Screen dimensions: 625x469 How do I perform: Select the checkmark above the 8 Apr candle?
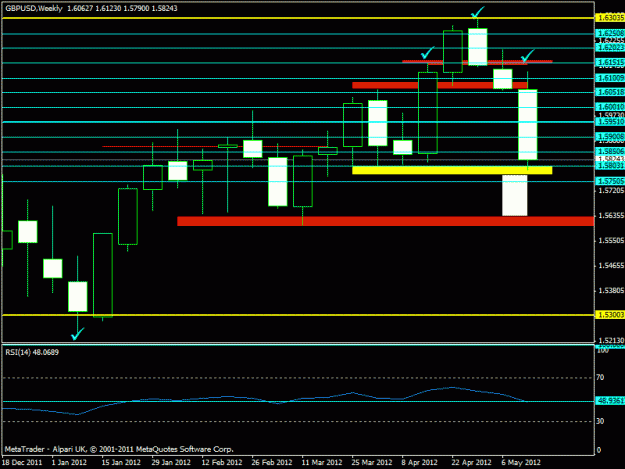[428, 53]
